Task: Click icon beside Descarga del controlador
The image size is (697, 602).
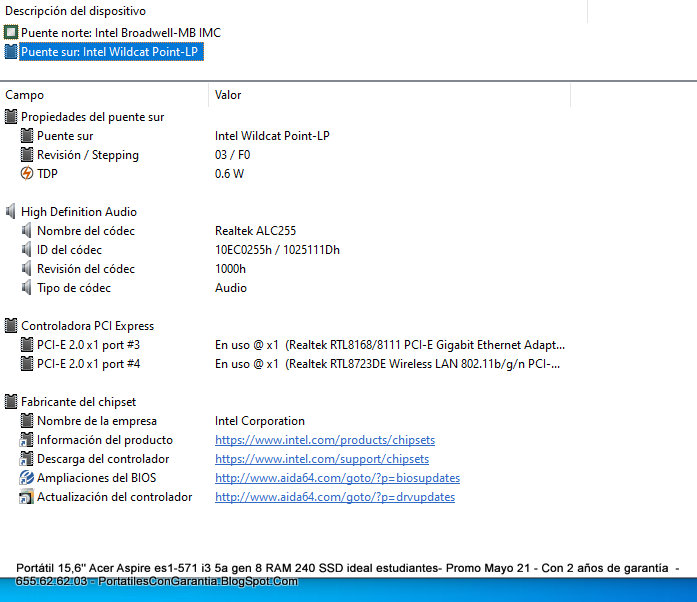Action: [x=27, y=459]
